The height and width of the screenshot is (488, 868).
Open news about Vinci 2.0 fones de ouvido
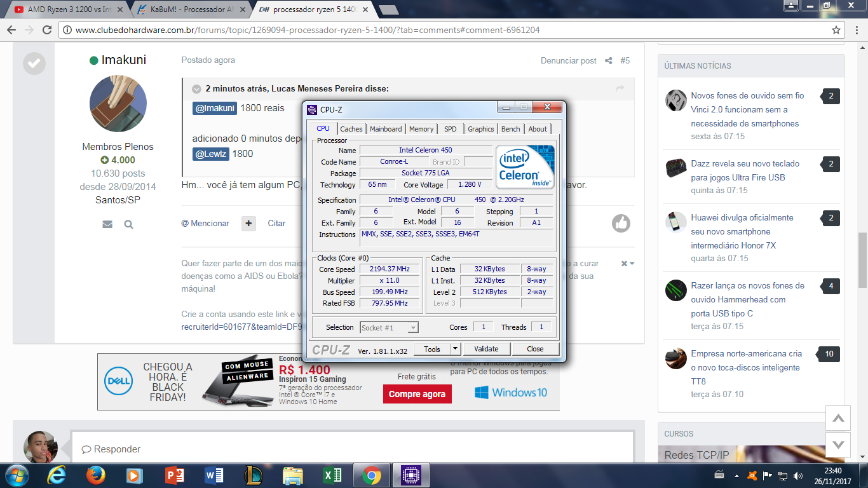[x=747, y=109]
